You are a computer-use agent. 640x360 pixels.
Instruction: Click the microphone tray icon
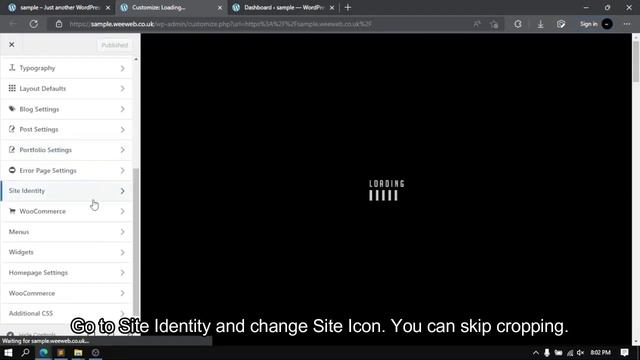(x=547, y=353)
